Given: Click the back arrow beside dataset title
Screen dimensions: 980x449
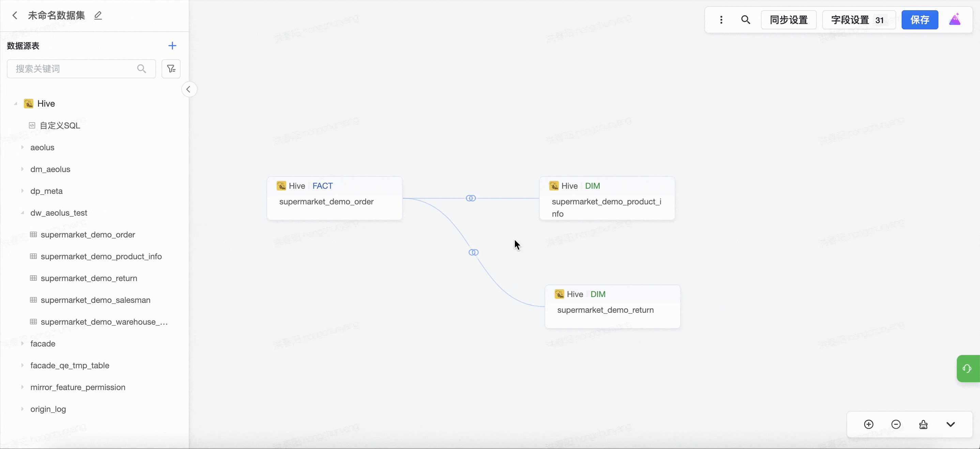Looking at the screenshot, I should 15,15.
